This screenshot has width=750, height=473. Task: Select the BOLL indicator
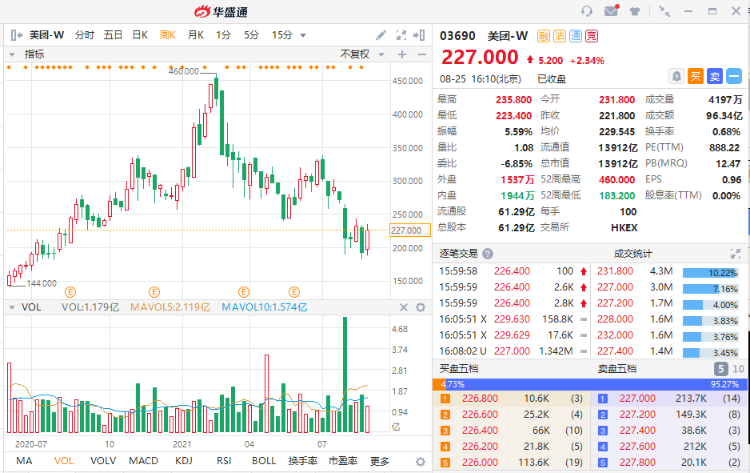(x=264, y=461)
